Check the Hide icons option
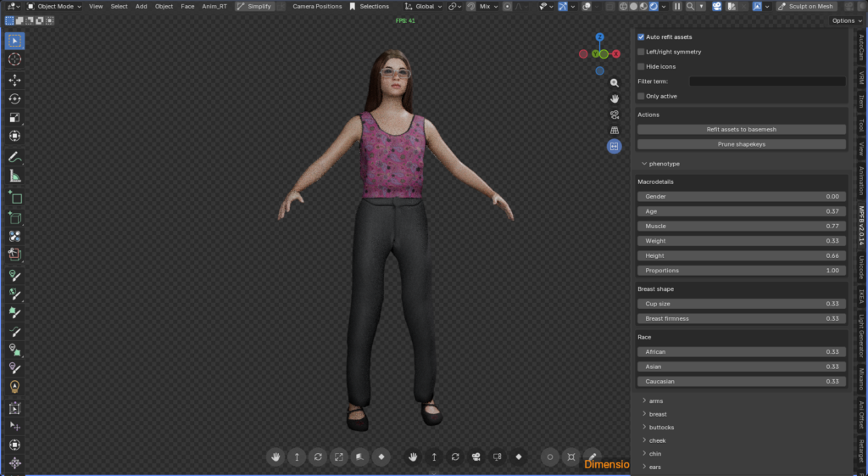This screenshot has height=476, width=868. click(641, 66)
